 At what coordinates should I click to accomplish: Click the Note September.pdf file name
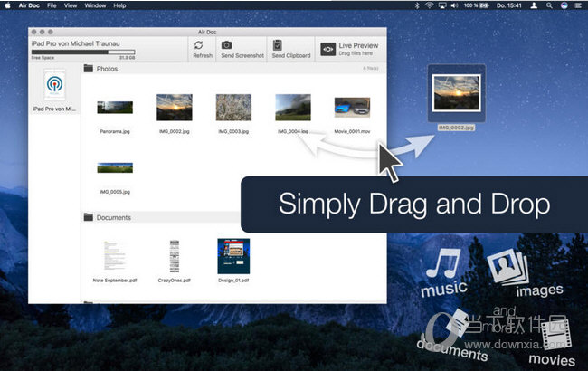pyautogui.click(x=115, y=281)
